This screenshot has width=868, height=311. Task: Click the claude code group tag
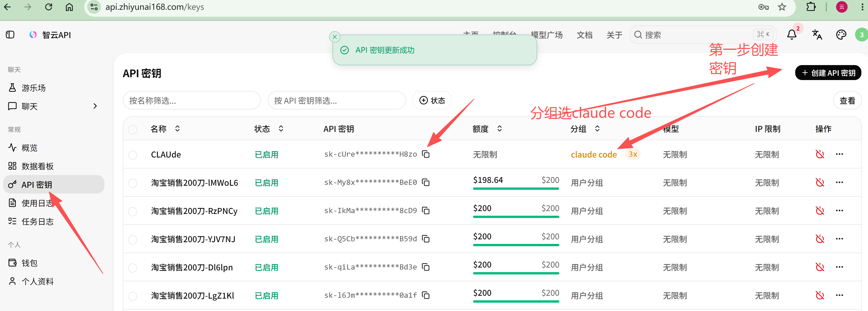pos(594,154)
